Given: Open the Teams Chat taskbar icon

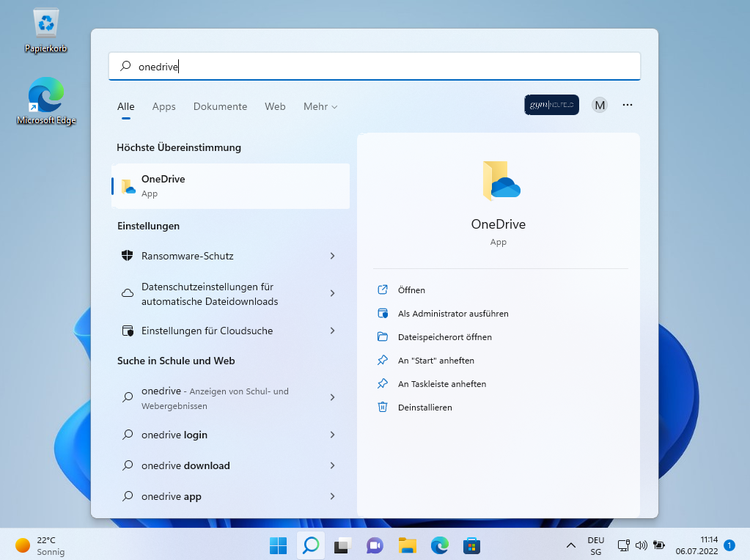Looking at the screenshot, I should [375, 545].
